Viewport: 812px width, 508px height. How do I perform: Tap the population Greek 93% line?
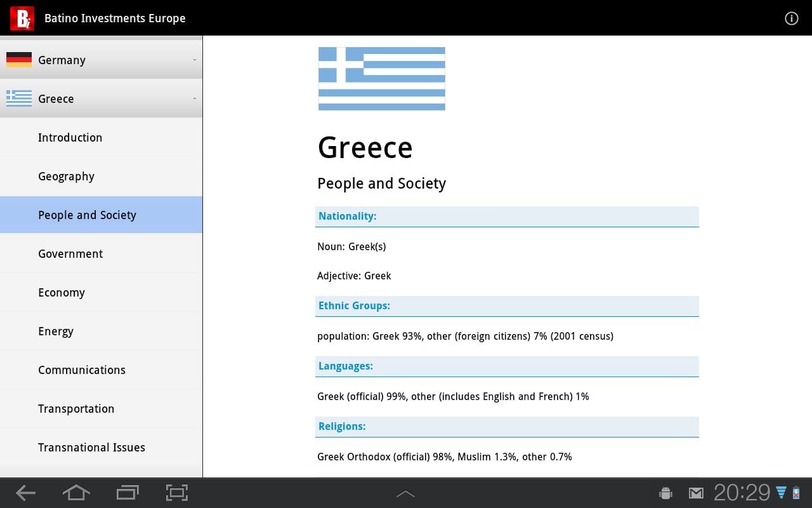point(465,337)
